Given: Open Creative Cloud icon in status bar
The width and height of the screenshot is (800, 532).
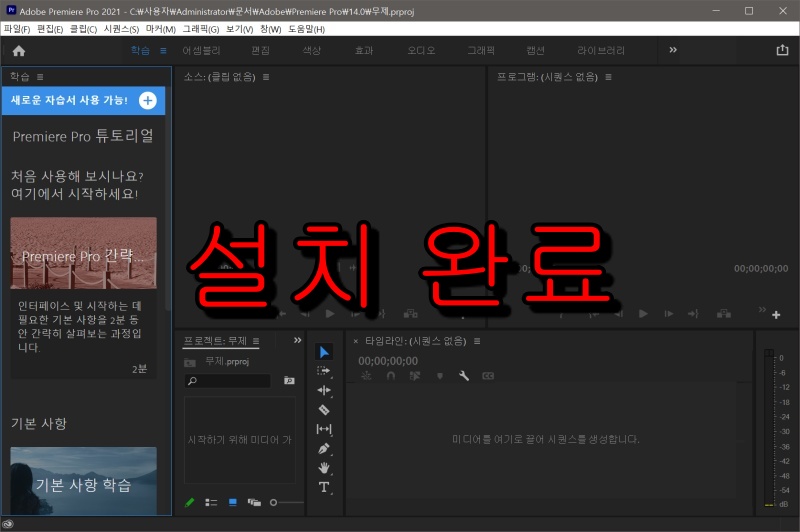Looking at the screenshot, I should [8, 524].
